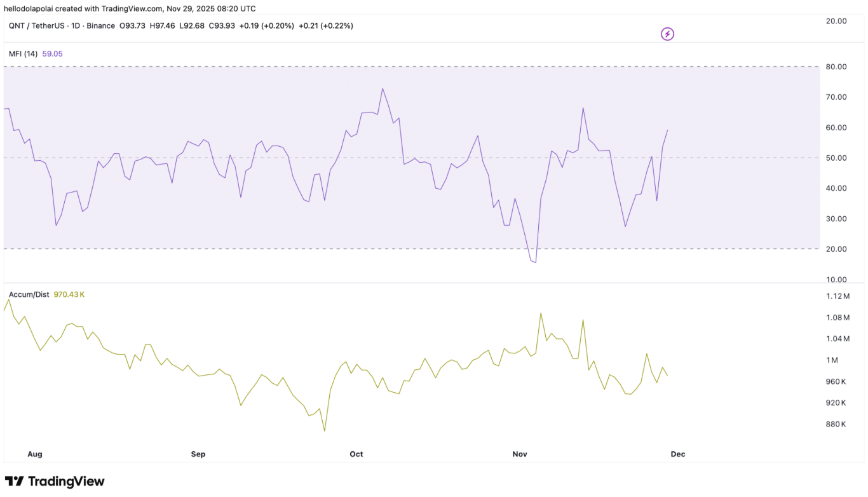Click the purple lightning bolt icon
868x497 pixels.
click(667, 34)
